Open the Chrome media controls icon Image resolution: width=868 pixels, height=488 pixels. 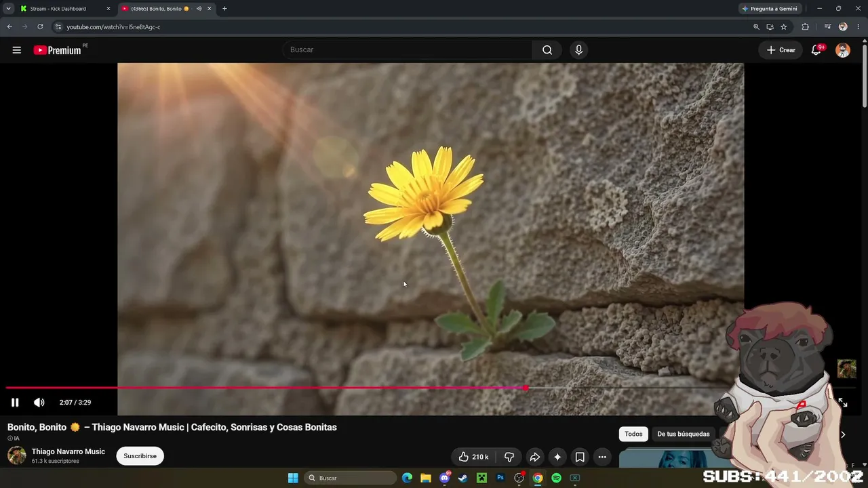(828, 27)
